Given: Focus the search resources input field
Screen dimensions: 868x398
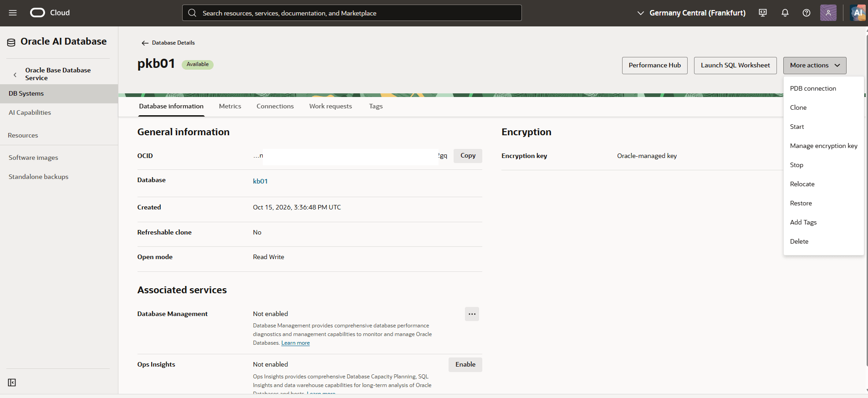Looking at the screenshot, I should 352,13.
